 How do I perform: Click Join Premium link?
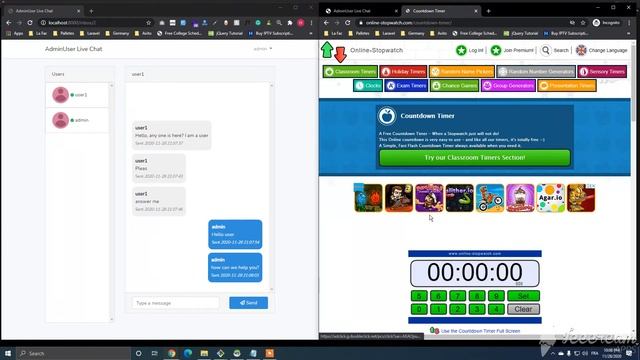[512, 50]
